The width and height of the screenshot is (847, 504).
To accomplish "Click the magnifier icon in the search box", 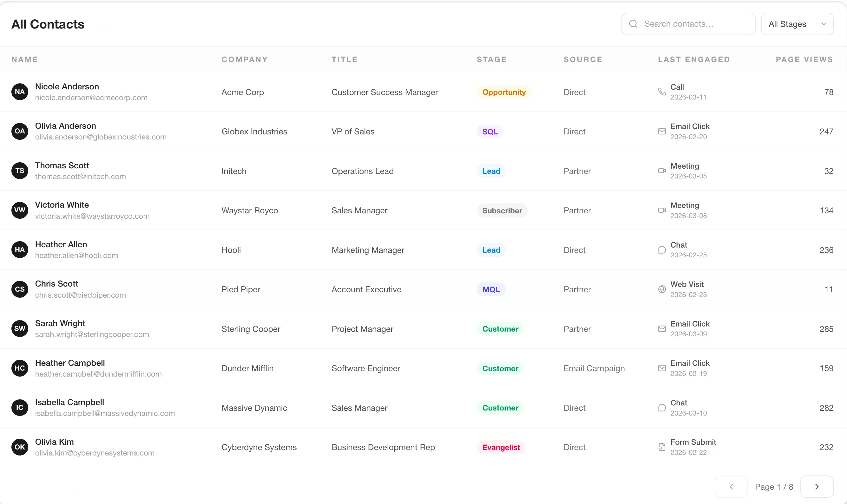I will pos(633,24).
